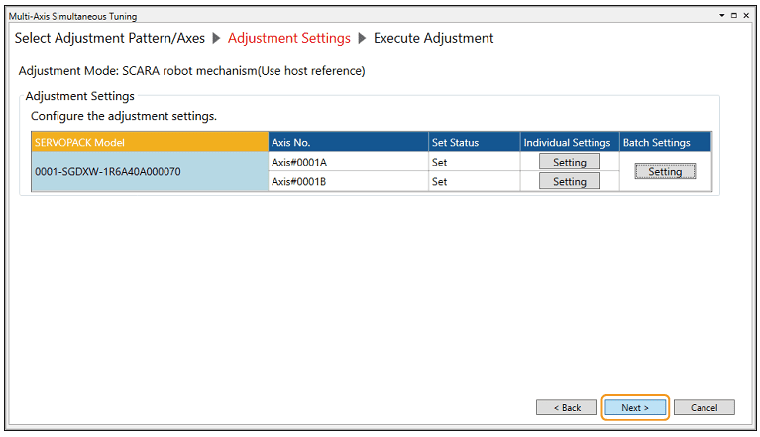Go back with the Back button
760x437 pixels.
[567, 407]
